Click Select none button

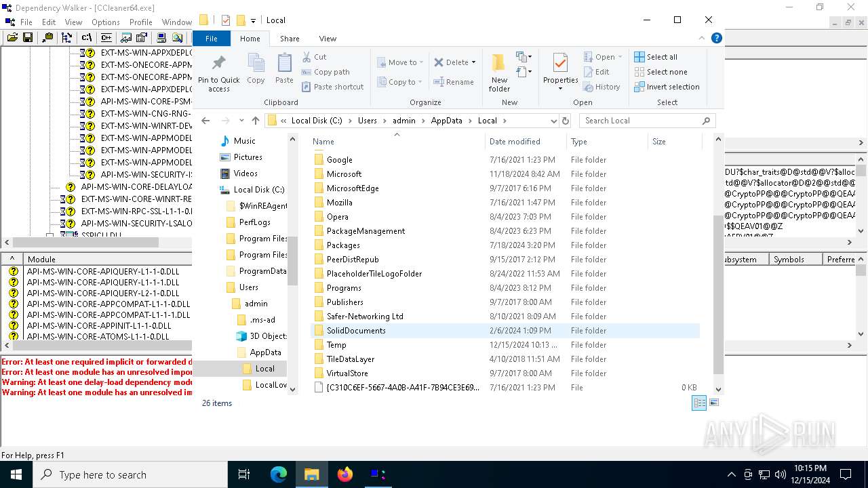(x=660, y=72)
